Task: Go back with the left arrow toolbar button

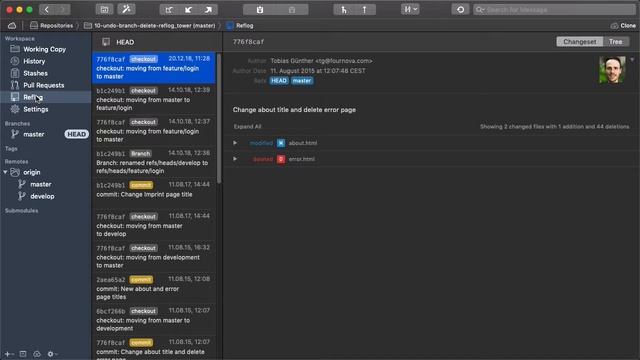Action: (47, 9)
